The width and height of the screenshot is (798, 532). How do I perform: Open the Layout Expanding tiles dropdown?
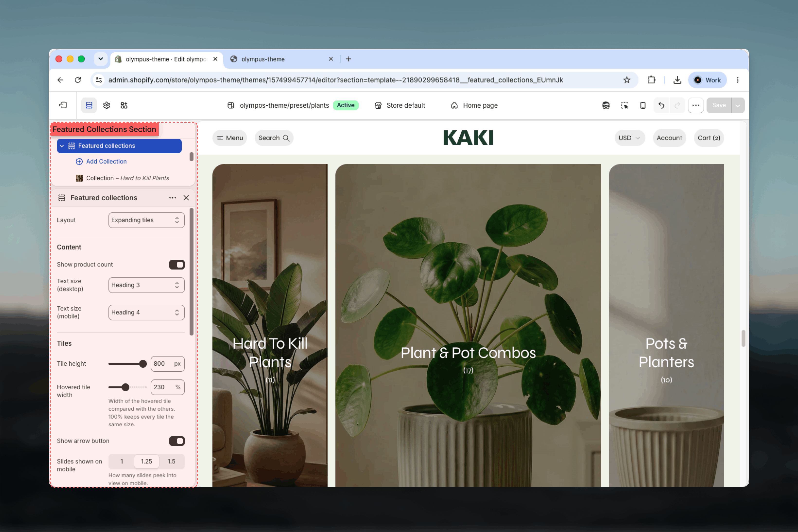(x=146, y=220)
